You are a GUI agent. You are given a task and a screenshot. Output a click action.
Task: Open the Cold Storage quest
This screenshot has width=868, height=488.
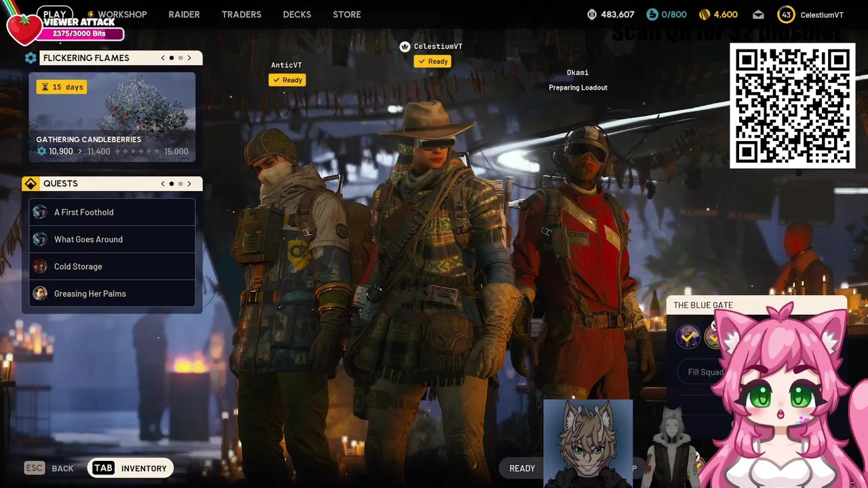112,266
